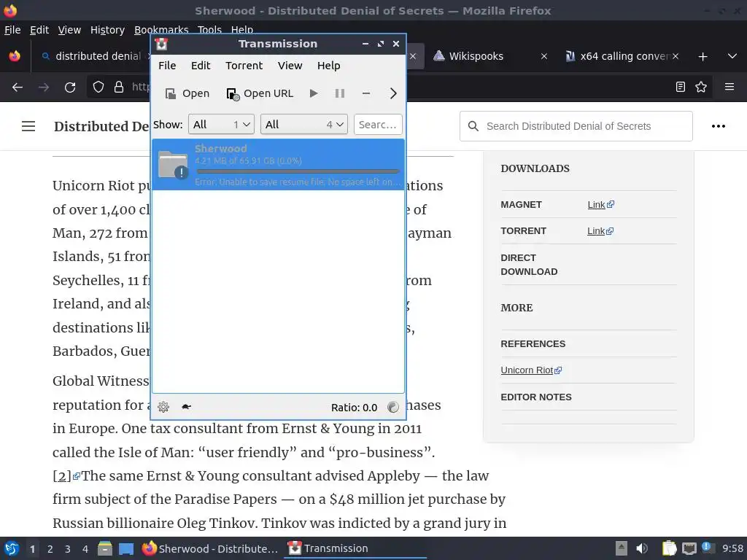Close the Wikispooks tab

coord(544,56)
